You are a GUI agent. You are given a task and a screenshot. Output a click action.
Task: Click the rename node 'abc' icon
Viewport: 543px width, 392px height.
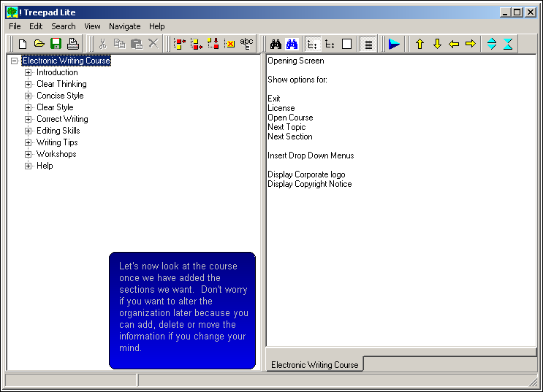pos(246,44)
